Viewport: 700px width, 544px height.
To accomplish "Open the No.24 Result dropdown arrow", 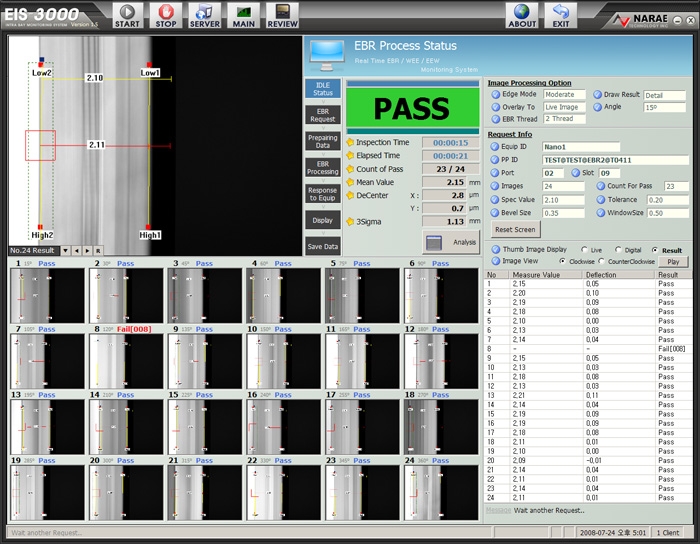I will point(66,251).
